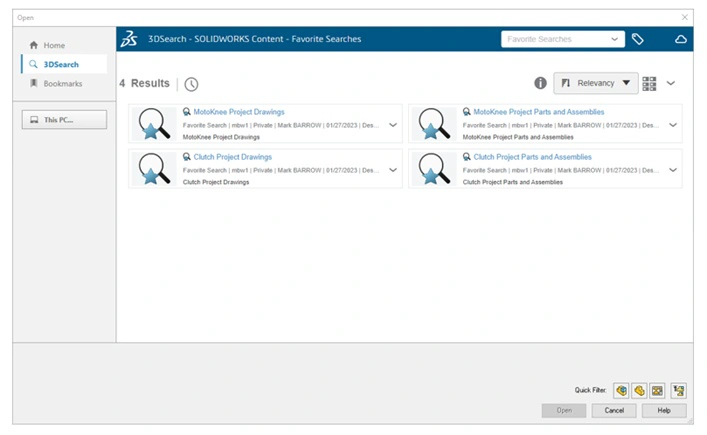The height and width of the screenshot is (435, 707).
Task: Expand Clutch Project Parts and Assemblies chevron
Action: coord(673,170)
